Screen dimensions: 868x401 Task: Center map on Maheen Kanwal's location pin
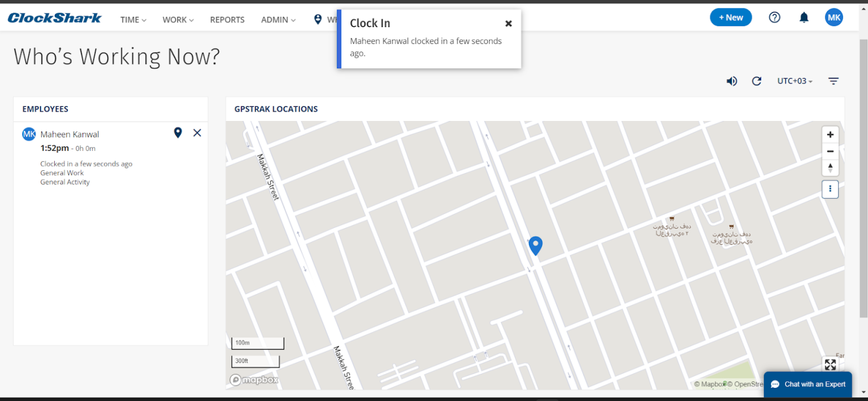178,132
